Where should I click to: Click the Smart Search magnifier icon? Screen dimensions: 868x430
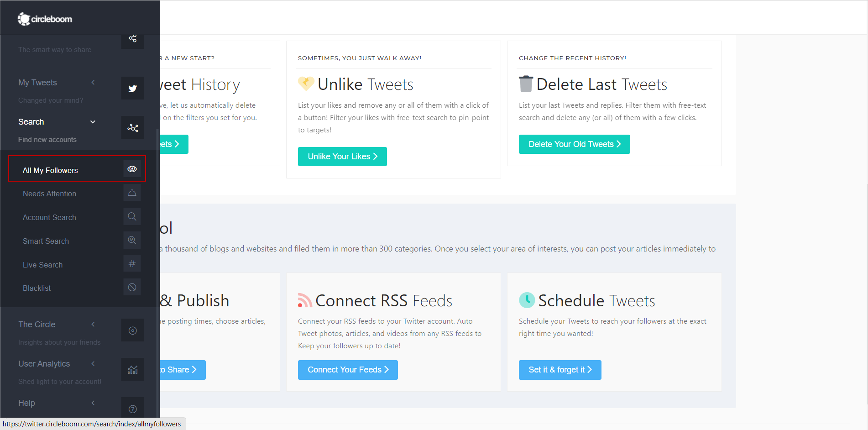pos(132,240)
